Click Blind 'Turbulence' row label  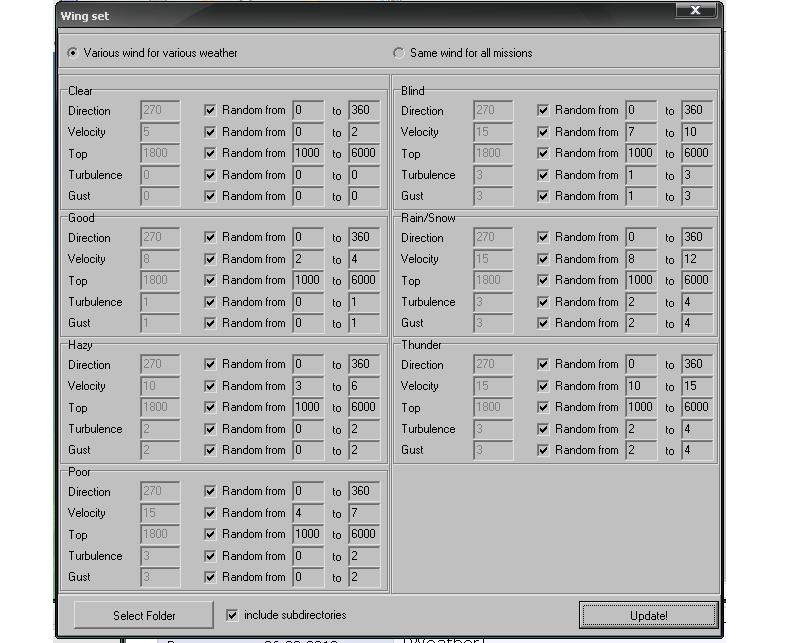428,175
